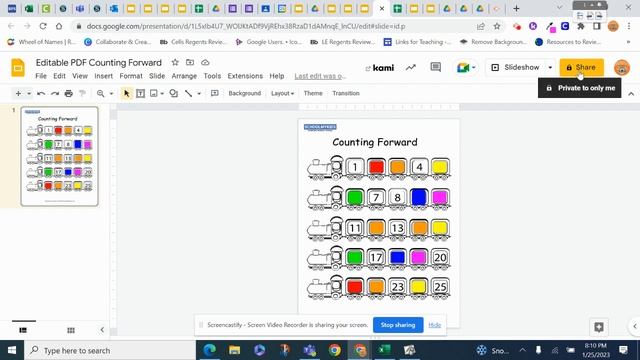Expand the line type dropdown arrow

click(x=199, y=93)
